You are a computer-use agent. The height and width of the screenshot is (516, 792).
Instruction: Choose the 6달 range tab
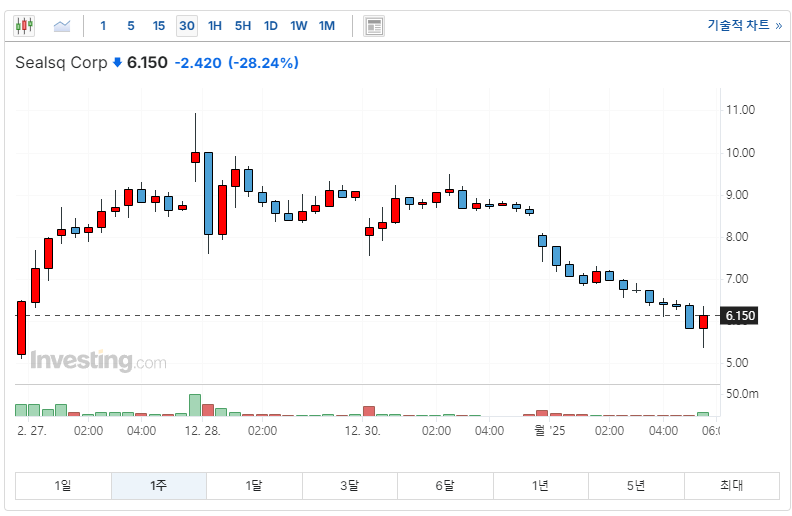pos(445,486)
